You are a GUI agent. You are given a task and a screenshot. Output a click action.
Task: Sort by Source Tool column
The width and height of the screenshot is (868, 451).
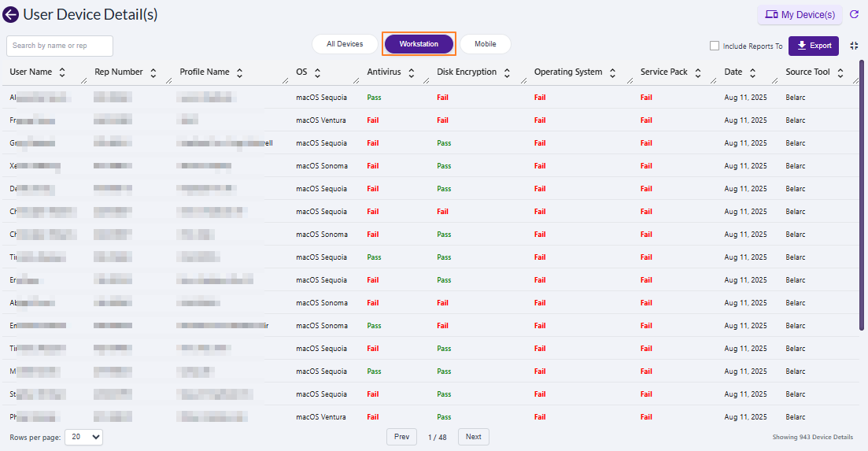coord(840,72)
